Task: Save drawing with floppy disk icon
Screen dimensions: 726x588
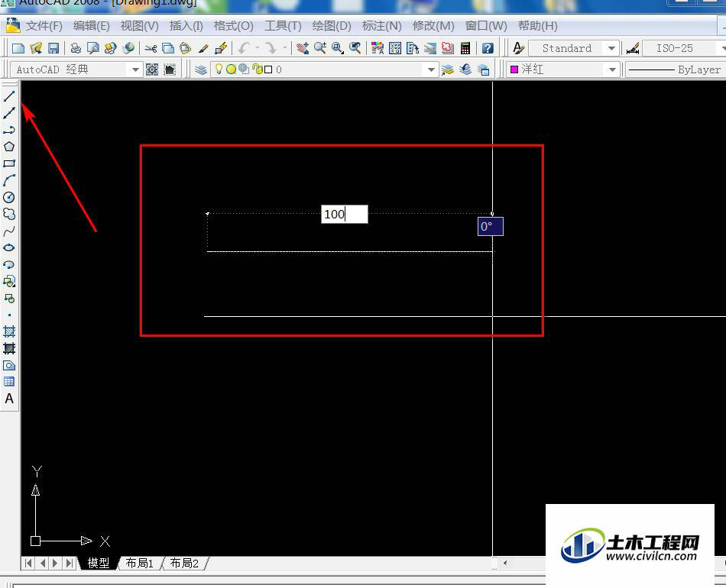Action: pyautogui.click(x=53, y=48)
